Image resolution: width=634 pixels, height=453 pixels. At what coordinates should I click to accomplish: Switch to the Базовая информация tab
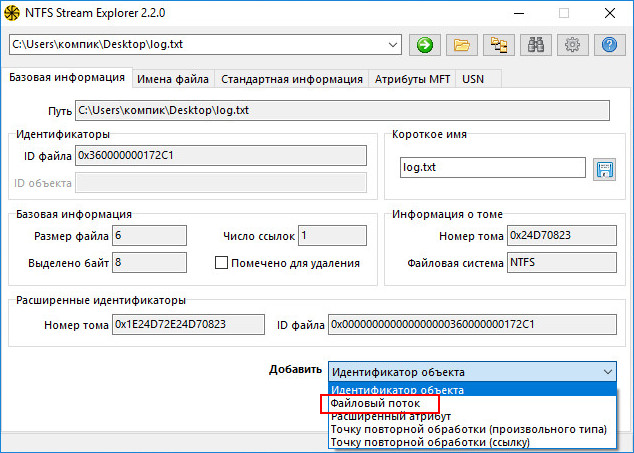[67, 77]
